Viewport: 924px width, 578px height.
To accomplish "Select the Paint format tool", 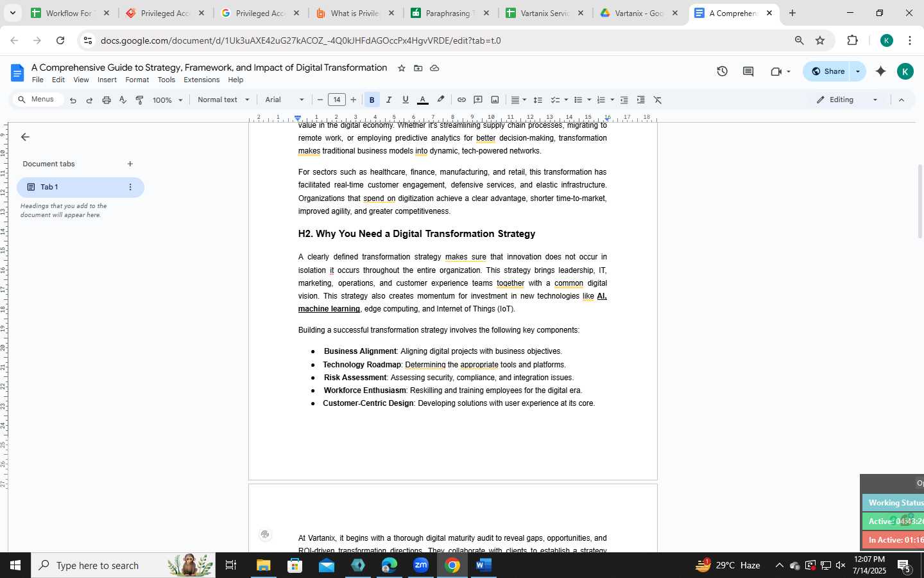I will pyautogui.click(x=139, y=100).
